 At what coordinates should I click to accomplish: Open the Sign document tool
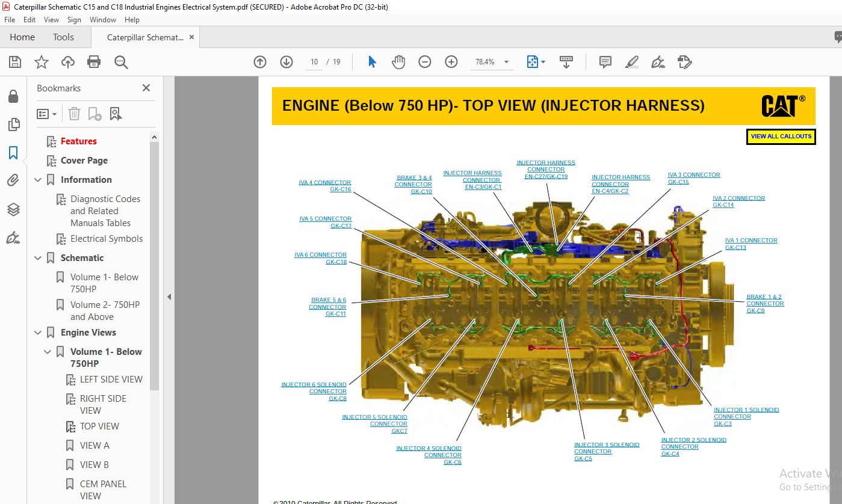click(x=658, y=62)
